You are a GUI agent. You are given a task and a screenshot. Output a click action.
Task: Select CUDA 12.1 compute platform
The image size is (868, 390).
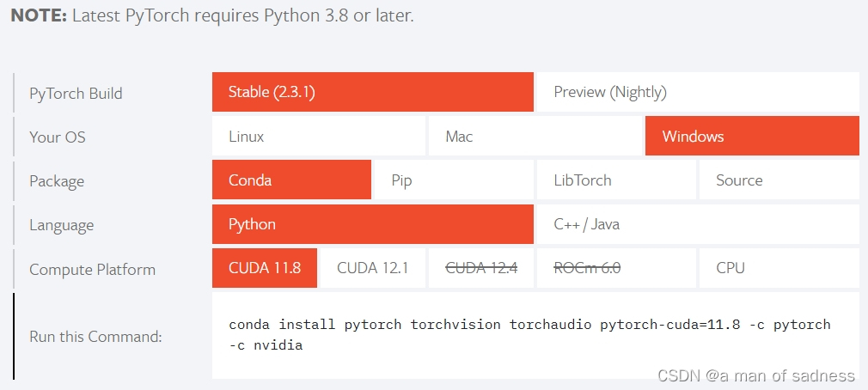coord(373,268)
